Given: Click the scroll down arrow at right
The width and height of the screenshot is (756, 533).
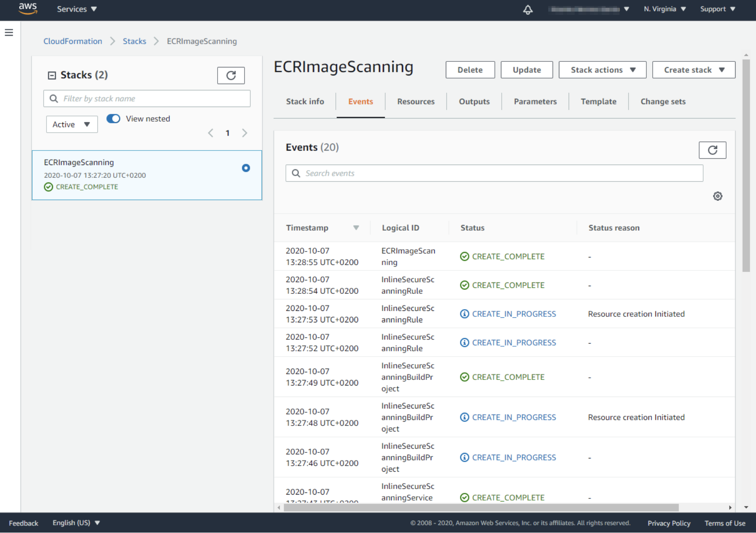Looking at the screenshot, I should click(x=746, y=507).
